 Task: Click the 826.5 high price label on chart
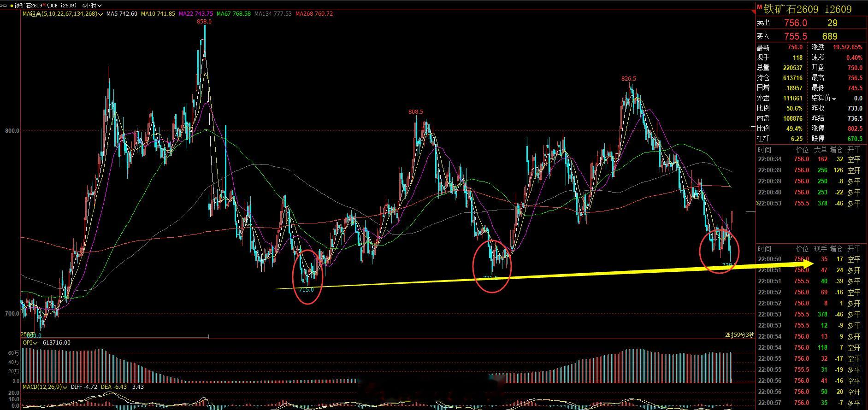(x=629, y=79)
